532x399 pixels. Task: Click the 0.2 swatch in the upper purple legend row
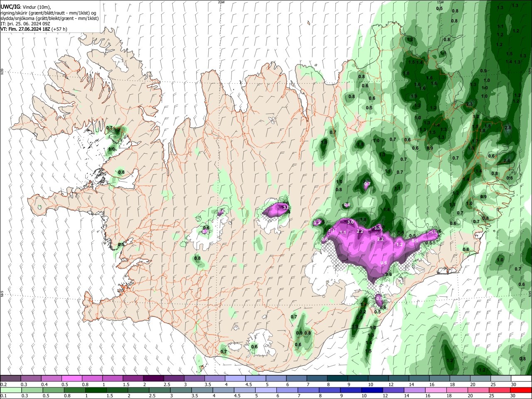[10, 378]
